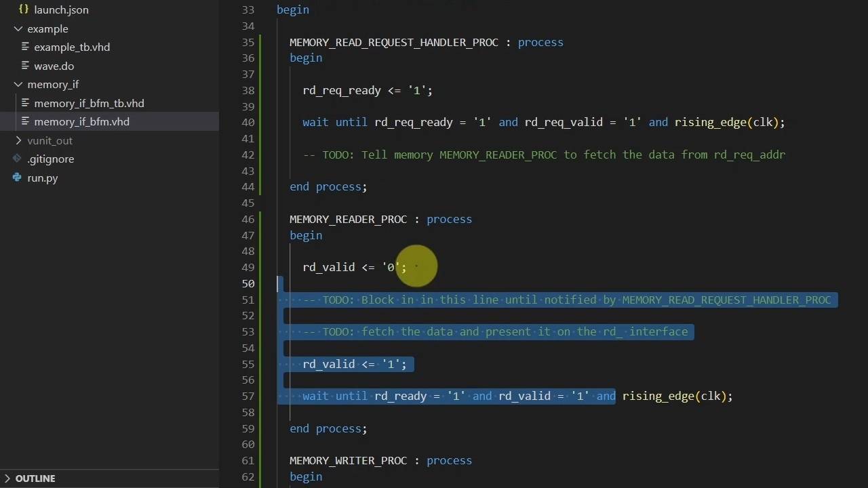Click 'end process;' on line 59
Screen dimensions: 868x488
click(x=328, y=428)
